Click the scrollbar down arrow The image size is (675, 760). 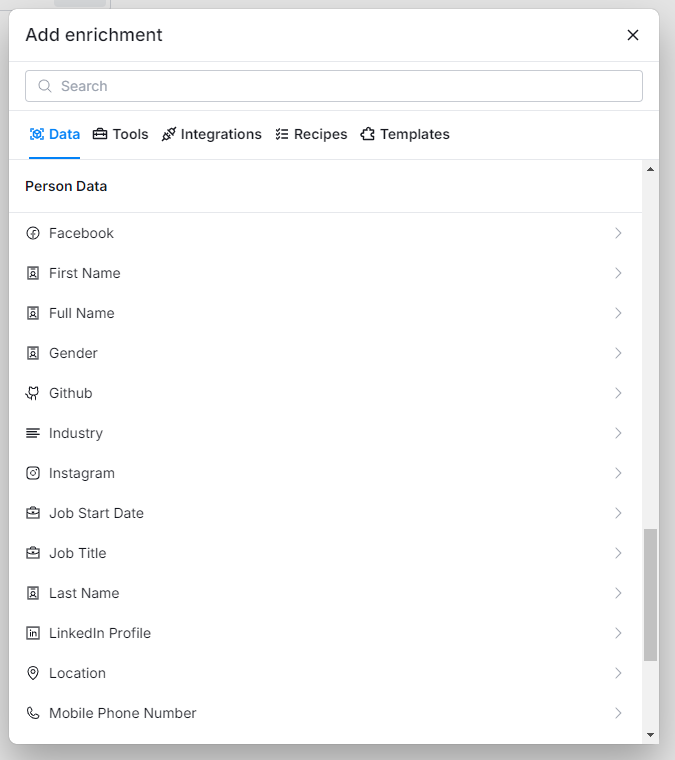pyautogui.click(x=650, y=735)
